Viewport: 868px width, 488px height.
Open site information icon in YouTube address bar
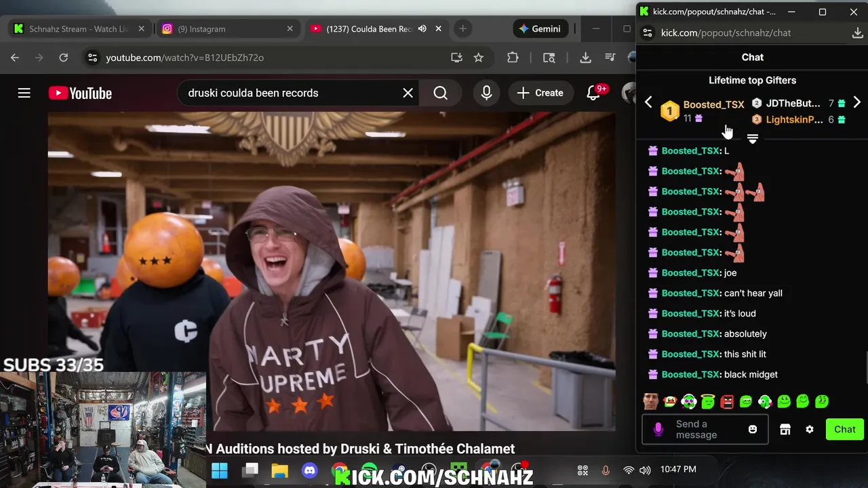tap(92, 58)
